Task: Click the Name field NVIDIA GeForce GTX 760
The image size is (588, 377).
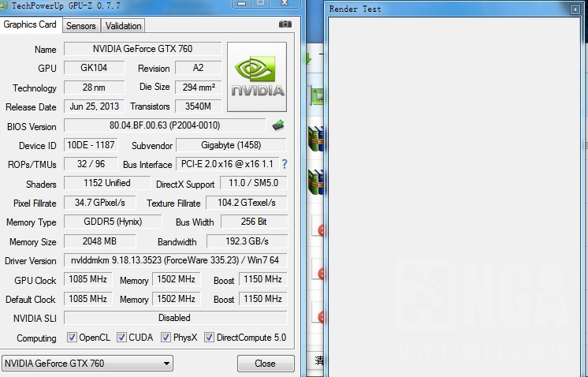Action: 143,49
